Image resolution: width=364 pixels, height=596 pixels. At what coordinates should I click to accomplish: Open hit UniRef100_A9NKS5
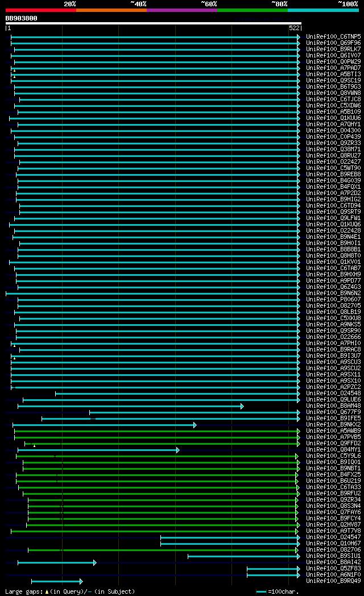(333, 324)
